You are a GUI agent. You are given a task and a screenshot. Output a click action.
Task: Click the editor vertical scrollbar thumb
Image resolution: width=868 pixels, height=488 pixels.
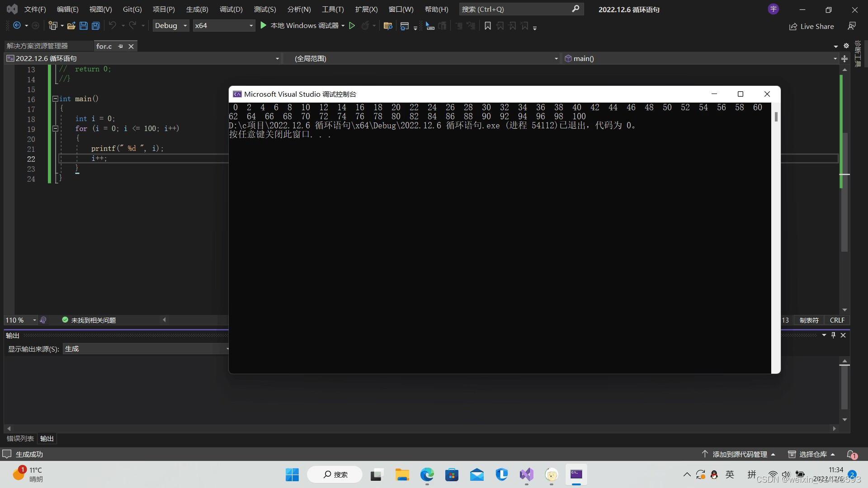tap(844, 192)
